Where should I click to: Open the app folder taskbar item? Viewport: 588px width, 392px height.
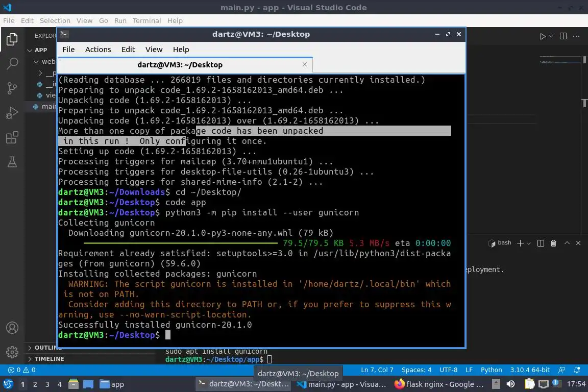point(112,384)
